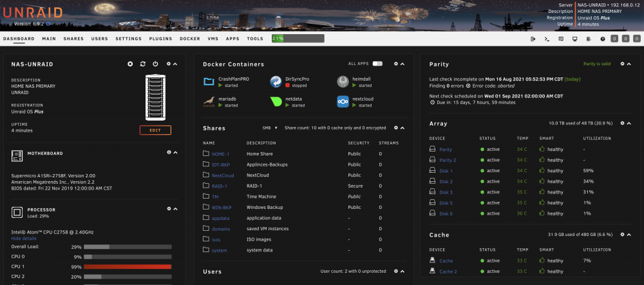Open Parity panel gear settings
The image size is (644, 285).
623,64
